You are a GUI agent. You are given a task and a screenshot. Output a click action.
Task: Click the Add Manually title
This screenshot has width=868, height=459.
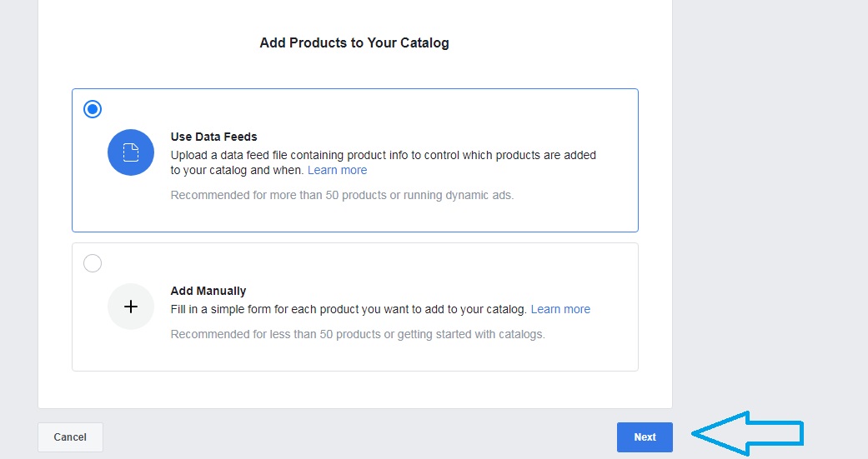point(208,291)
